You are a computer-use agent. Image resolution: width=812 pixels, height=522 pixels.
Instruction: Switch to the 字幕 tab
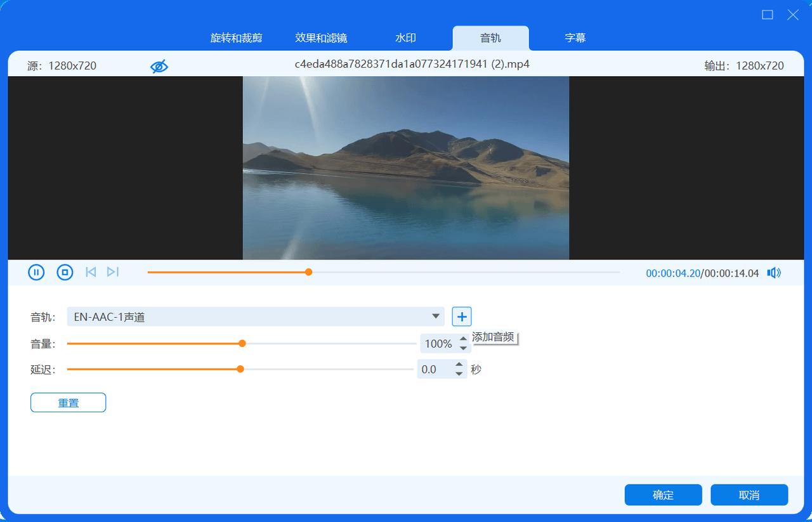coord(574,37)
